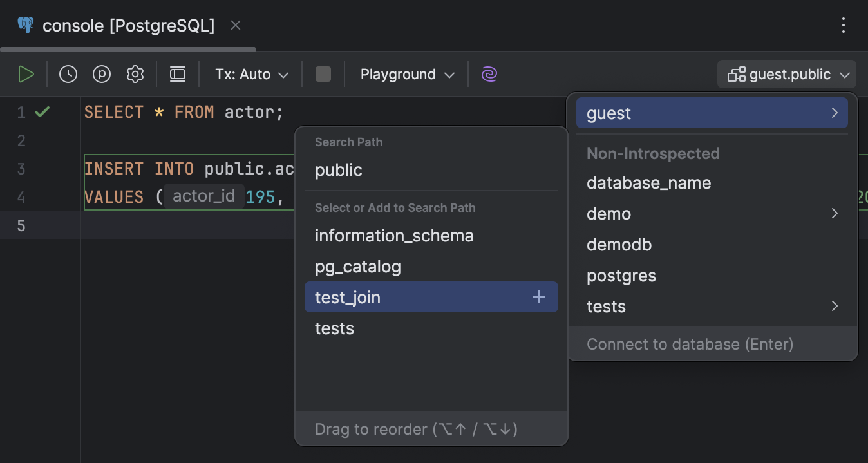The width and height of the screenshot is (868, 463).
Task: Open the Playground dropdown
Action: click(x=406, y=73)
